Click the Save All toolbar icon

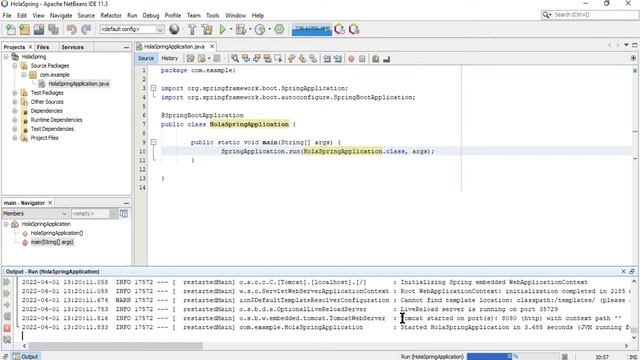tap(53, 29)
